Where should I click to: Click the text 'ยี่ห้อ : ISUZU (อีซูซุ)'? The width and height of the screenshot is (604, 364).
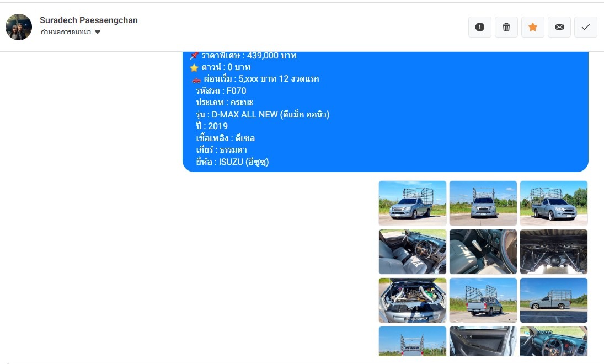tap(232, 162)
